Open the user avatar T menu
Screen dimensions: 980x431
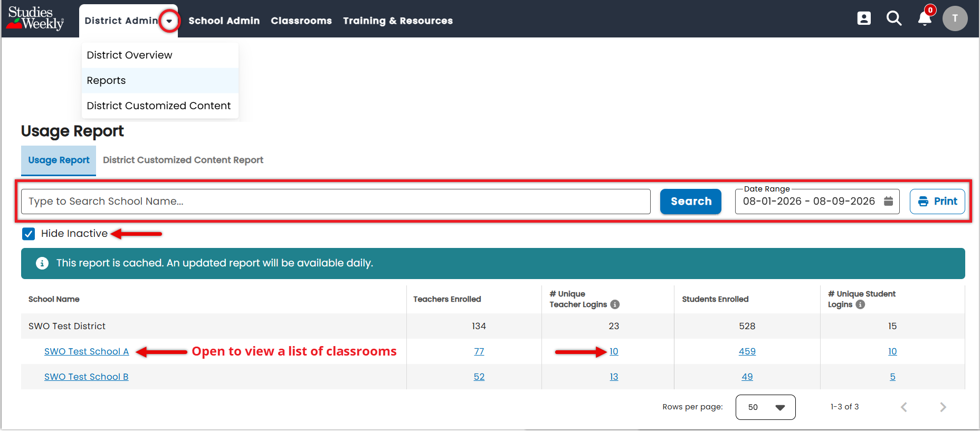pos(955,18)
